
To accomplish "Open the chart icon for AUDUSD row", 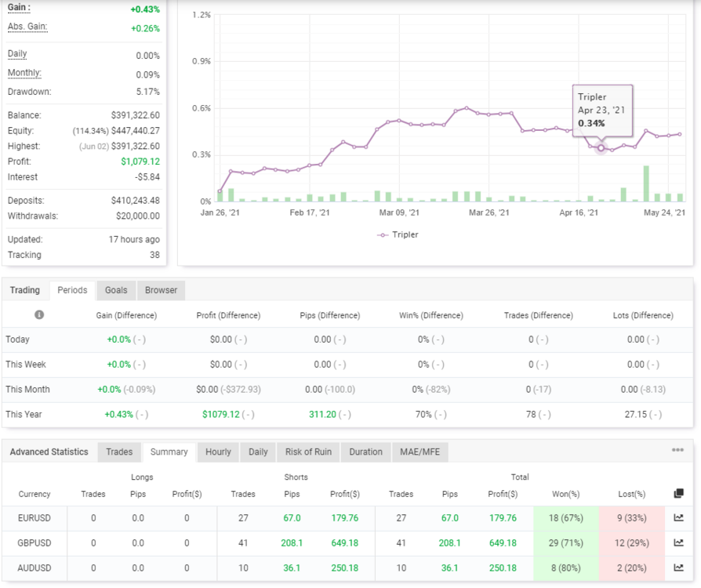I will click(678, 568).
